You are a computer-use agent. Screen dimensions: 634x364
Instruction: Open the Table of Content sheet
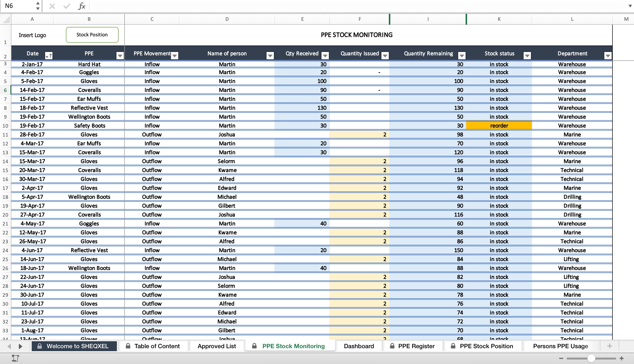157,346
